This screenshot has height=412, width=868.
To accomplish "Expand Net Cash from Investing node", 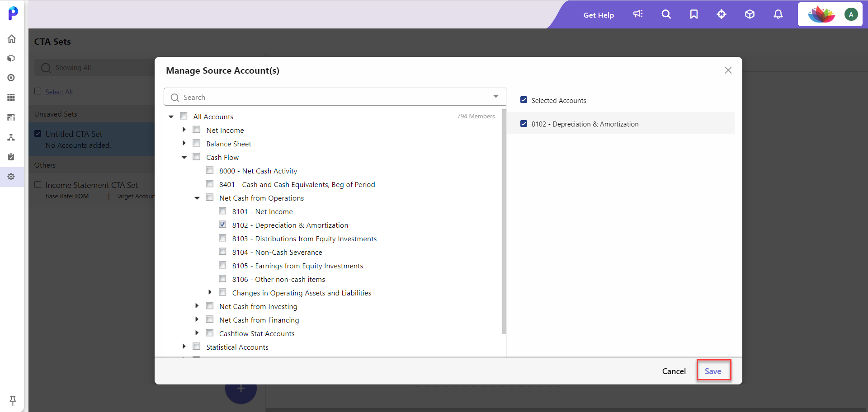I will [197, 306].
